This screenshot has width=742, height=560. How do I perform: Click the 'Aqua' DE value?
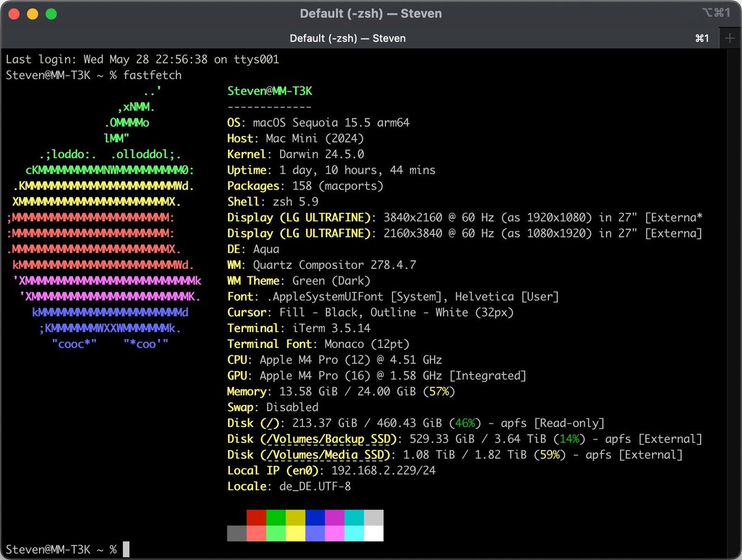pyautogui.click(x=266, y=249)
